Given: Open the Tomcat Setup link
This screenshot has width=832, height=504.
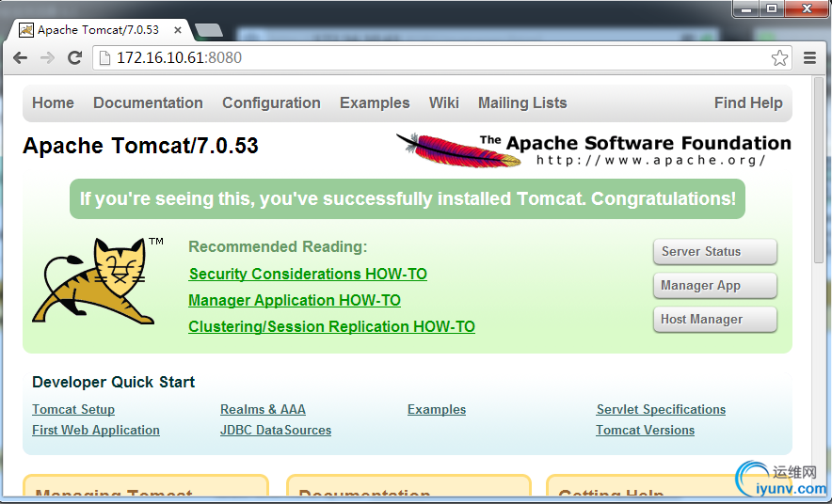Looking at the screenshot, I should (x=73, y=410).
